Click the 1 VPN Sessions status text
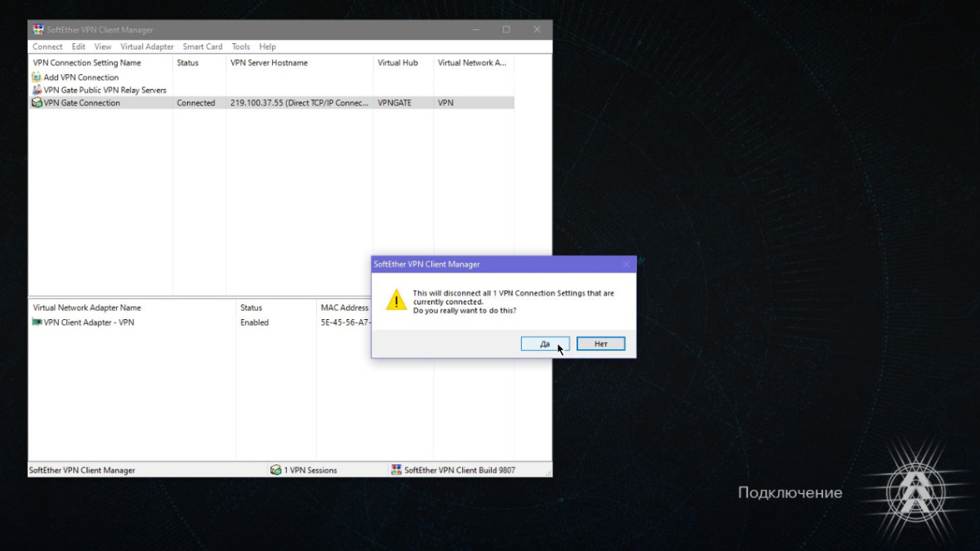The height and width of the screenshot is (551, 980). coord(310,470)
